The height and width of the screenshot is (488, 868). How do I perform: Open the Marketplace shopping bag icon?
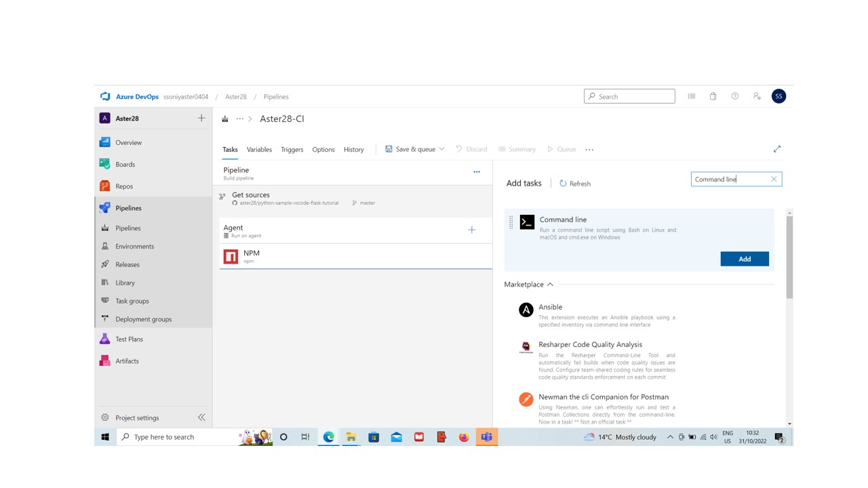tap(713, 96)
